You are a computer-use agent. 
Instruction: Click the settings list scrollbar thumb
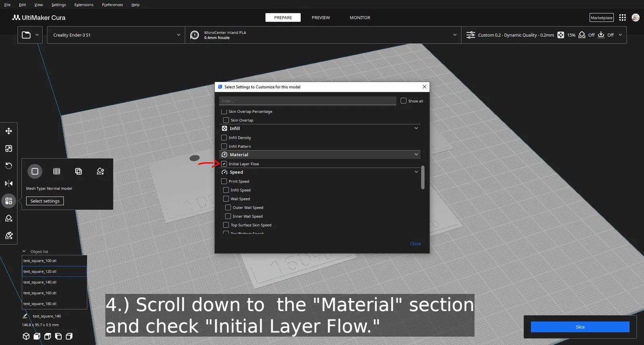[x=423, y=177]
